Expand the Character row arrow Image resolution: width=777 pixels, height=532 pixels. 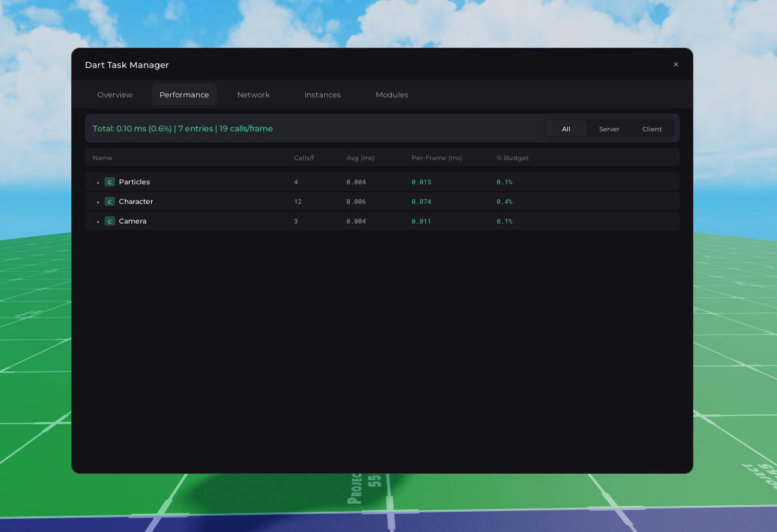pos(98,202)
